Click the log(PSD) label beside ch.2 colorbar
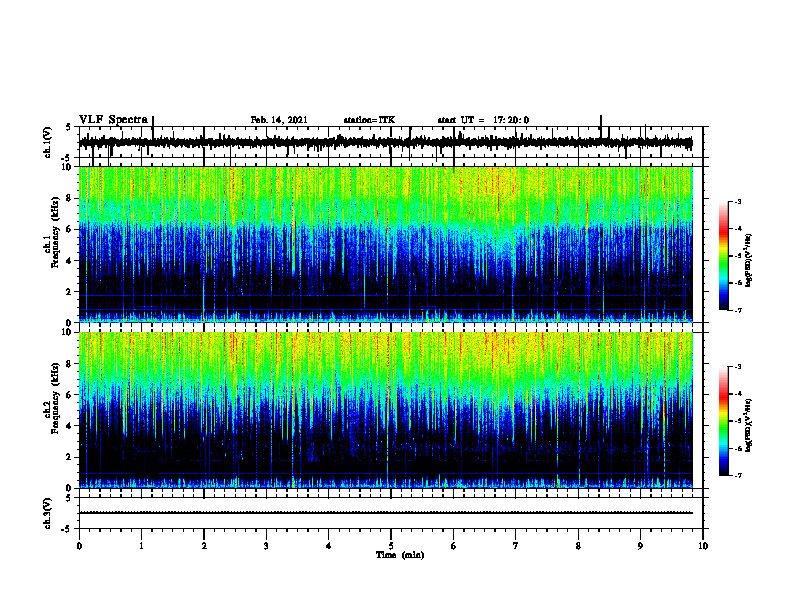Screen dimensions: 792x612 coord(749,426)
